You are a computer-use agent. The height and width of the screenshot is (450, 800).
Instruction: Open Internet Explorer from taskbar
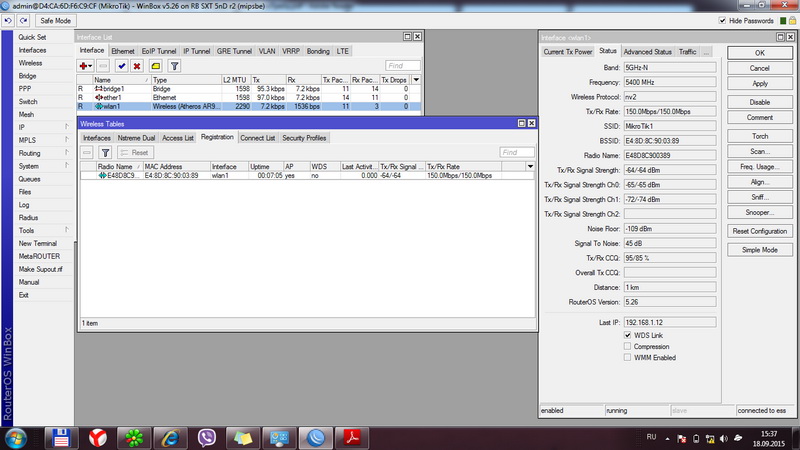pos(170,438)
